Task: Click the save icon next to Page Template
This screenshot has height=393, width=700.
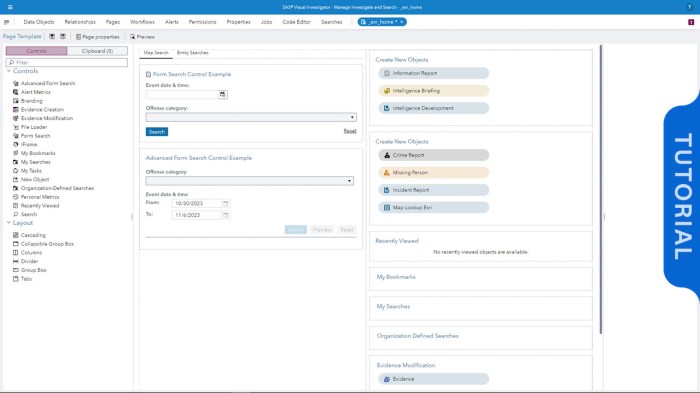Action: coord(52,37)
